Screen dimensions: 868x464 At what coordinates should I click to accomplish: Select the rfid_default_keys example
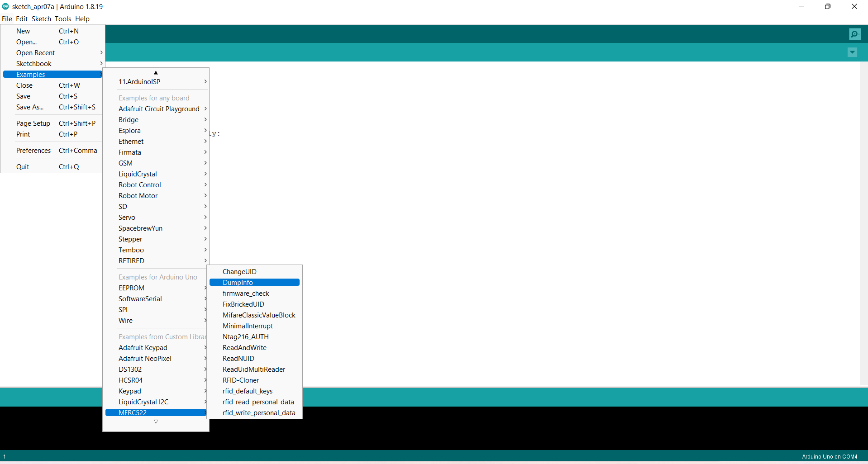pyautogui.click(x=247, y=391)
